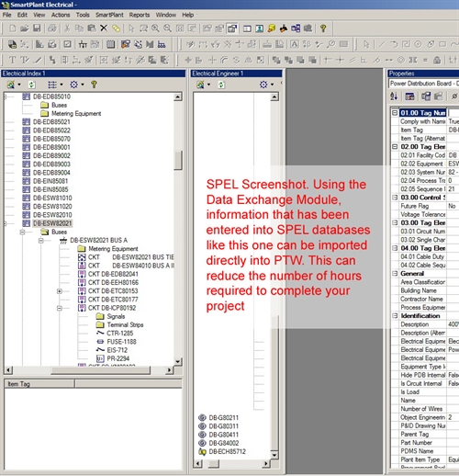Click the Electrical Index horizontal scrollbar thumb
The height and width of the screenshot is (476, 459).
pyautogui.click(x=101, y=370)
